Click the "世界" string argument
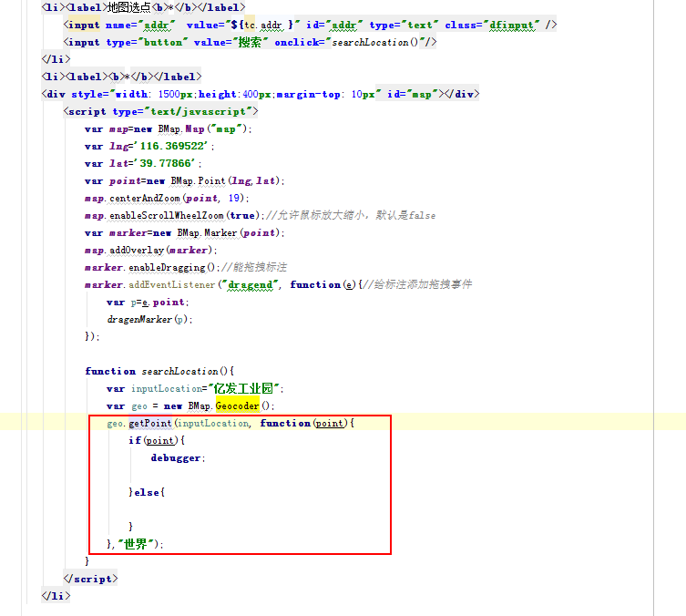686x616 pixels. 136,544
